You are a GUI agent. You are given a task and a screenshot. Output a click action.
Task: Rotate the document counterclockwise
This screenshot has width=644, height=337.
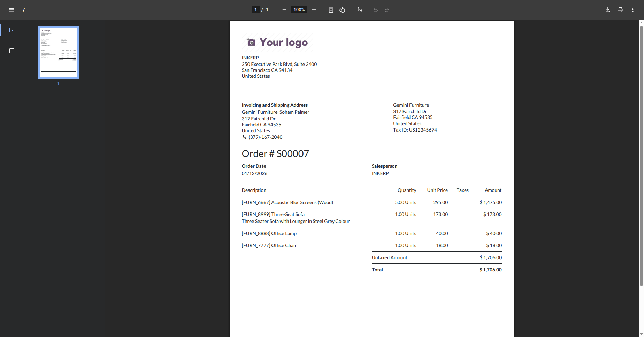pyautogui.click(x=342, y=10)
